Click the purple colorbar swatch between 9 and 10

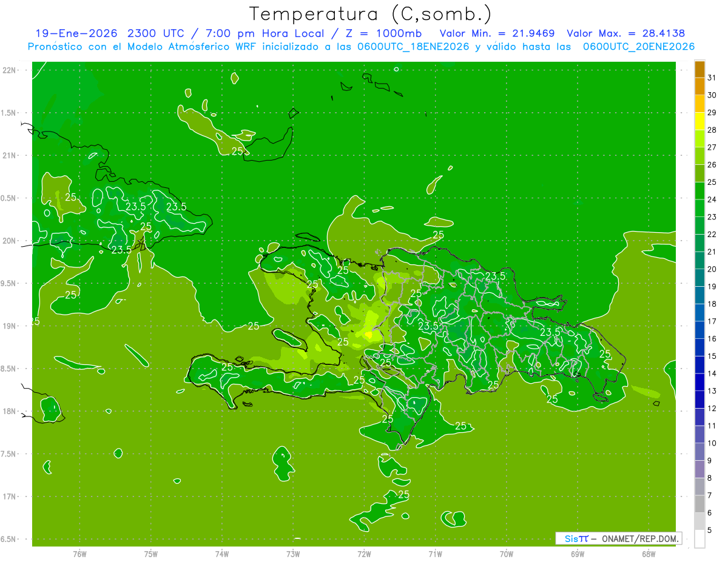[x=699, y=452]
